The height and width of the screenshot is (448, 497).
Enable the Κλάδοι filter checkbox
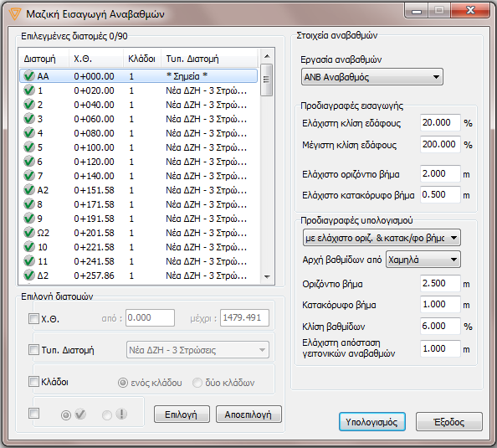click(x=33, y=382)
